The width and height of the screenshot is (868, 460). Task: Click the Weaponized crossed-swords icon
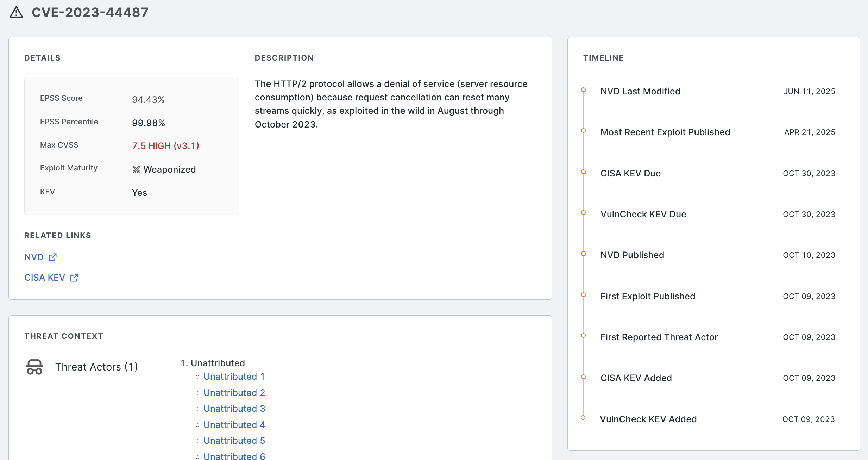(136, 170)
